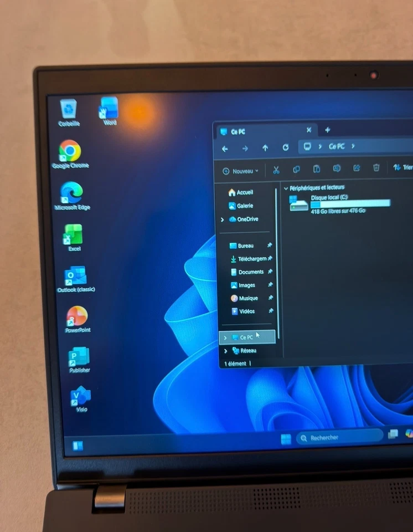The image size is (413, 532).
Task: Expand chevron after Ce PC breadcrumb
Action: (353, 146)
